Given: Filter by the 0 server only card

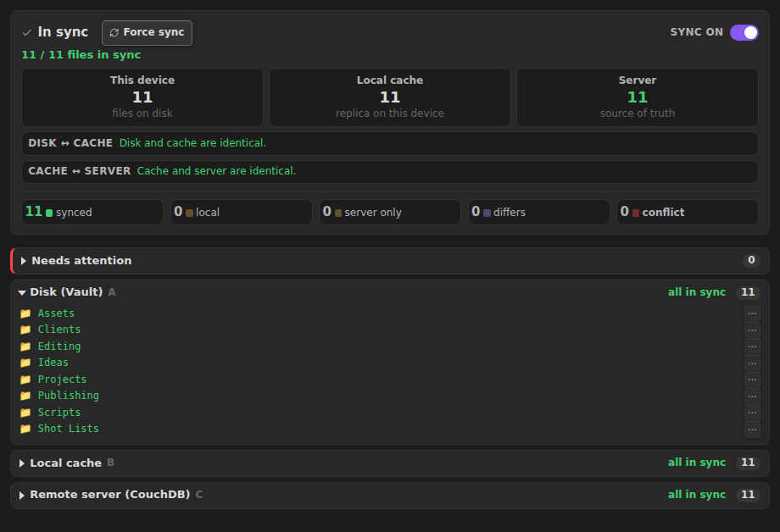Looking at the screenshot, I should [390, 213].
